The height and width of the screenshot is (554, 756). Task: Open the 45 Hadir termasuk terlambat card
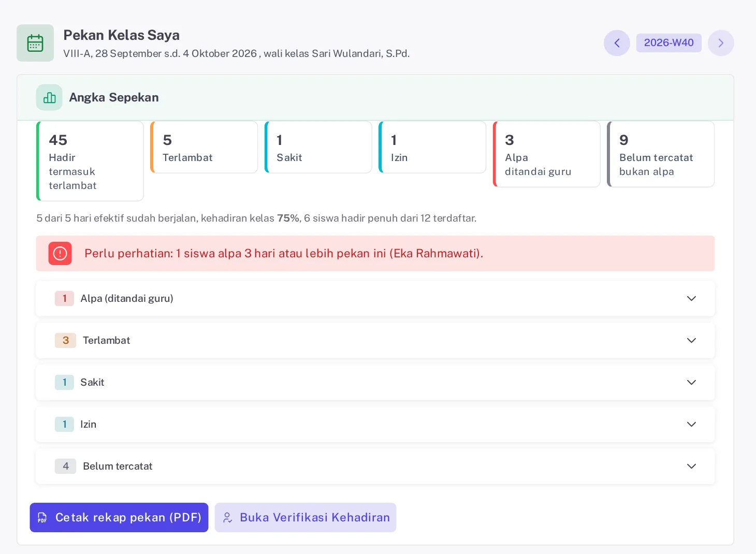click(90, 161)
